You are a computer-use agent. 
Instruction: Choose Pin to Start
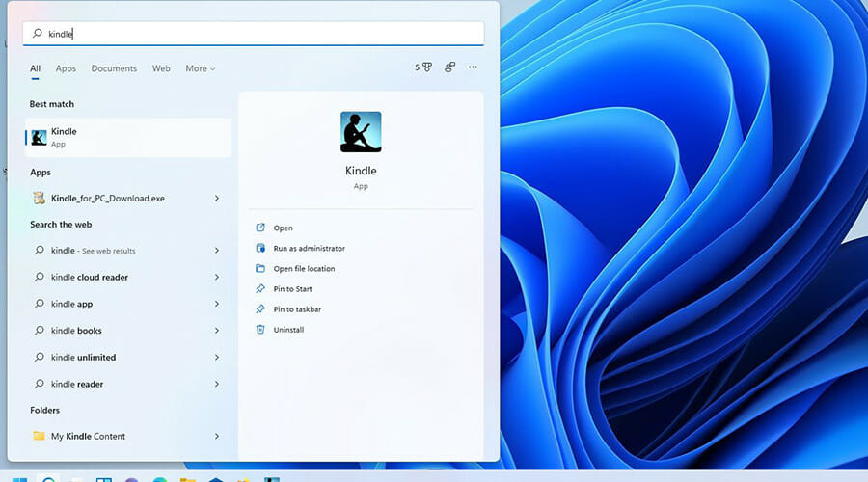pos(292,289)
